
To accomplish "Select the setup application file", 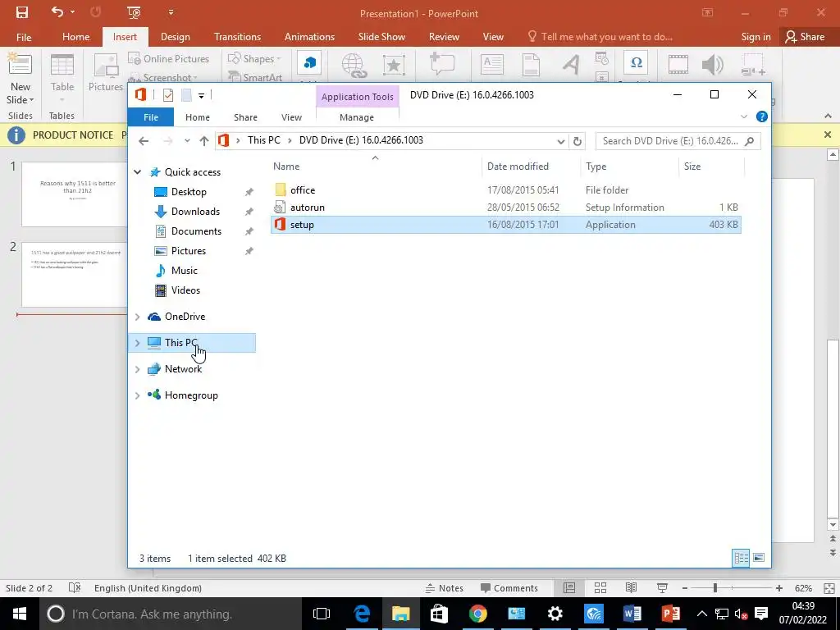I will pyautogui.click(x=506, y=225).
